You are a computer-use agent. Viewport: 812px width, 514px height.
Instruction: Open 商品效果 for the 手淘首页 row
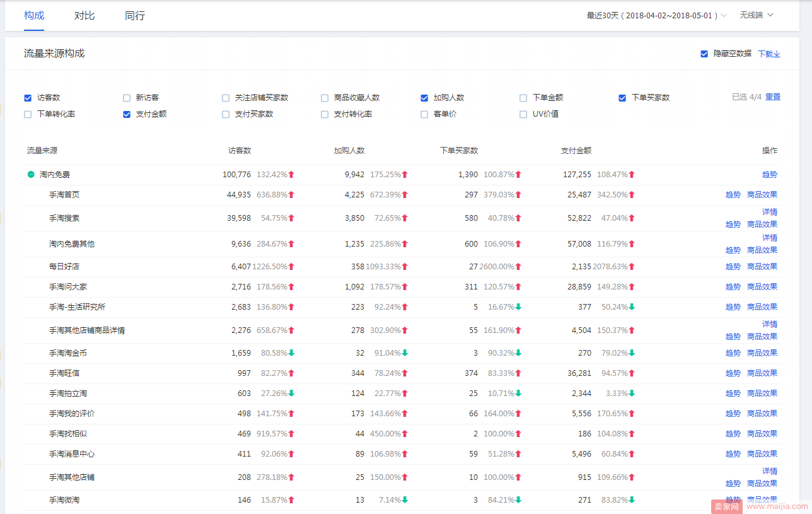click(762, 195)
